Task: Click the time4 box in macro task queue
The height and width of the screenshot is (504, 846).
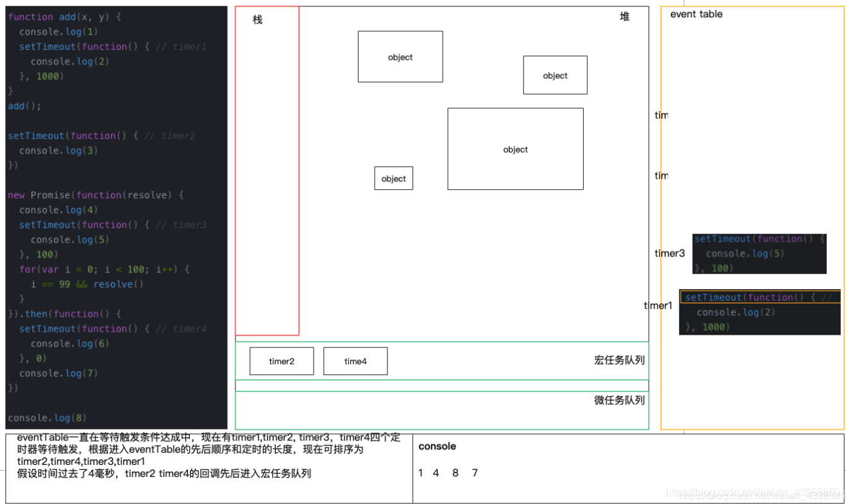Action: (355, 361)
